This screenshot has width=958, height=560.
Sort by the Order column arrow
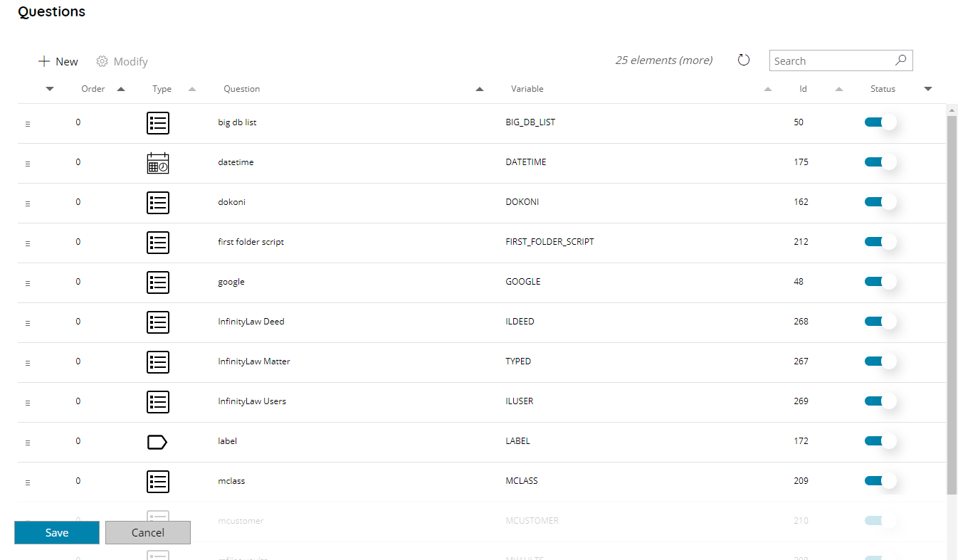pyautogui.click(x=120, y=89)
